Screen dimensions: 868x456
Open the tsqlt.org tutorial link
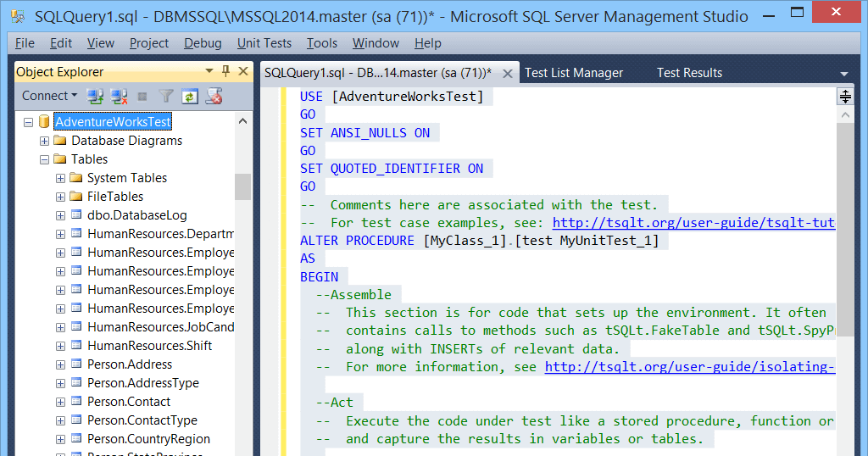pyautogui.click(x=693, y=222)
